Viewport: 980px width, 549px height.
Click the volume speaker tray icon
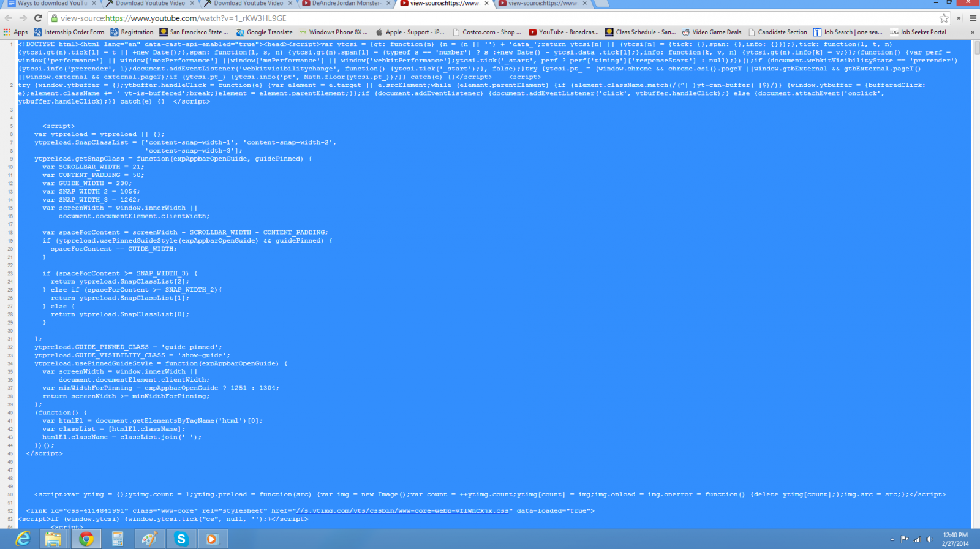[x=929, y=539]
